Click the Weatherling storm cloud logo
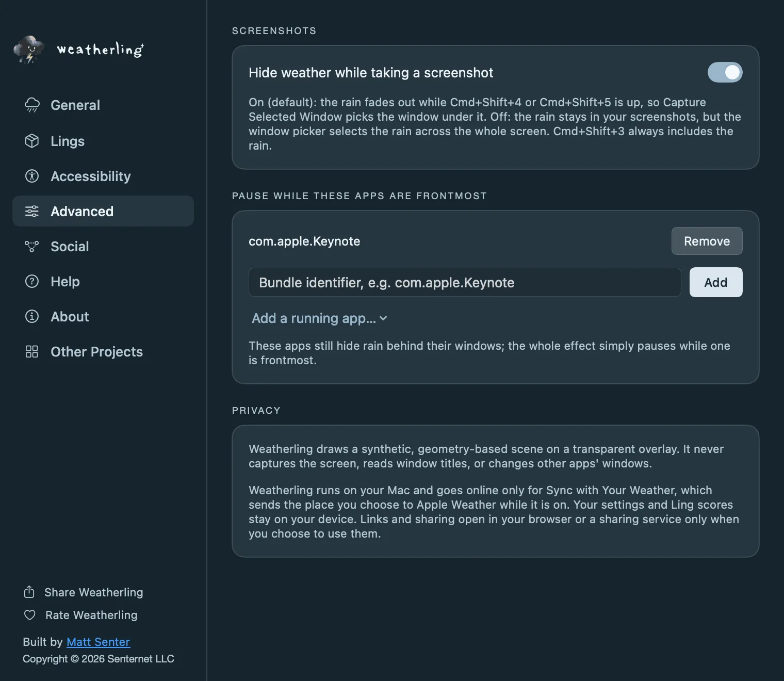This screenshot has width=784, height=681. click(x=29, y=50)
